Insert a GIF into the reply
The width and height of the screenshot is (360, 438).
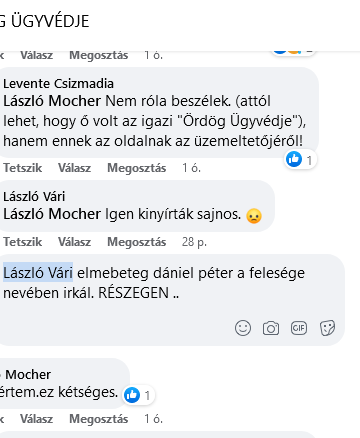click(299, 328)
